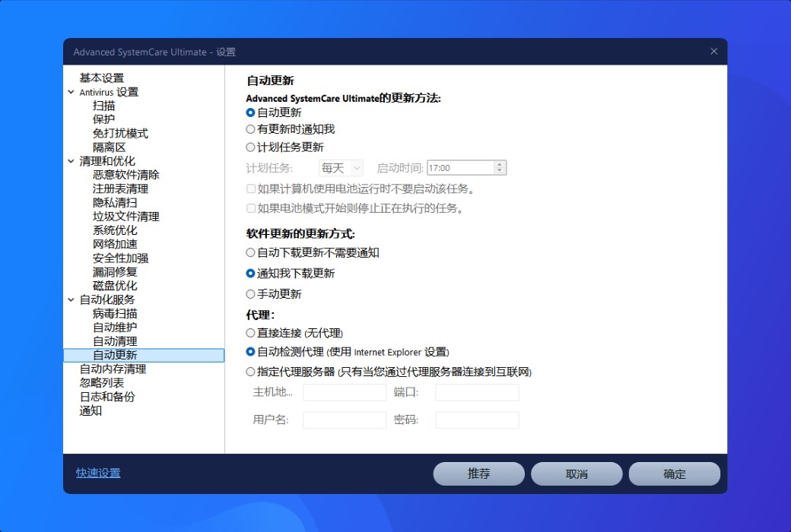Enable 计划任务更新 update method
791x532 pixels.
pyautogui.click(x=250, y=147)
